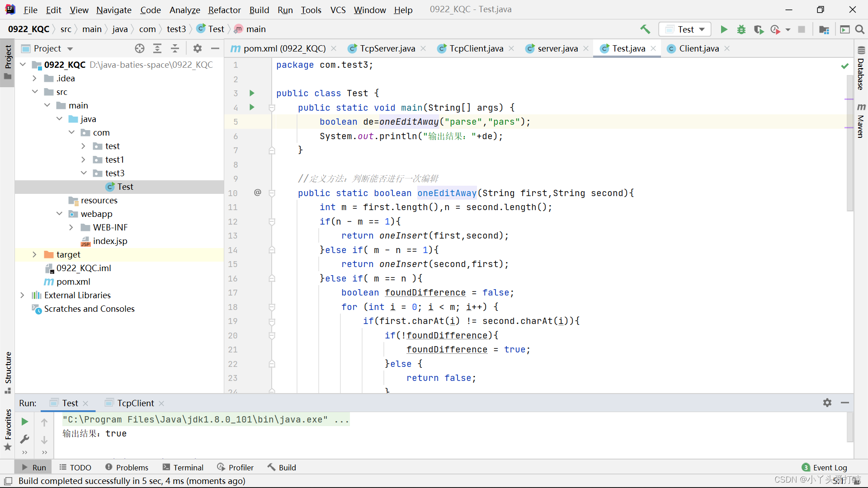Toggle the Structure tool window sidebar button
Screen dimensions: 868x488
click(8, 372)
